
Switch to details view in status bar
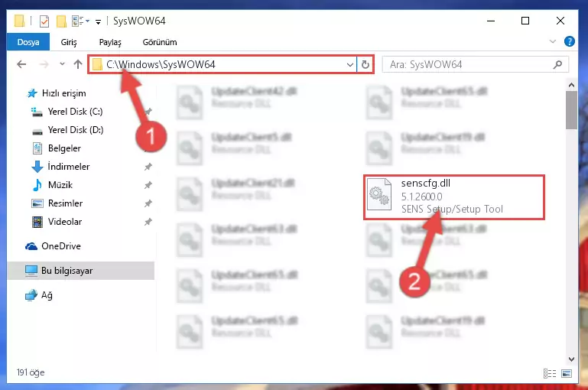550,373
